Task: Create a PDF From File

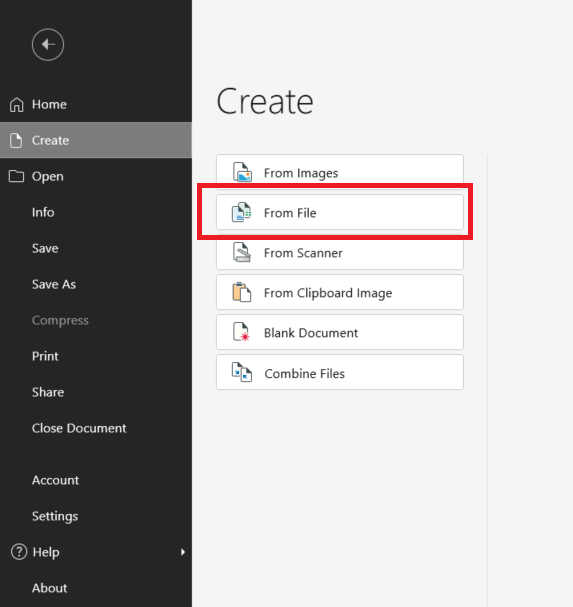Action: pos(340,212)
